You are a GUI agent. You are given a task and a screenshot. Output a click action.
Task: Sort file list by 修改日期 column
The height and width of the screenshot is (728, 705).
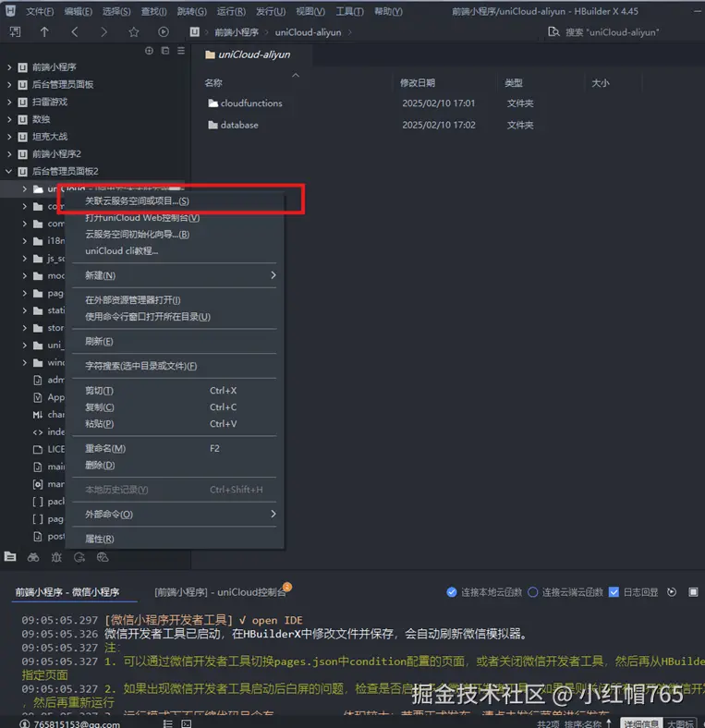(418, 82)
